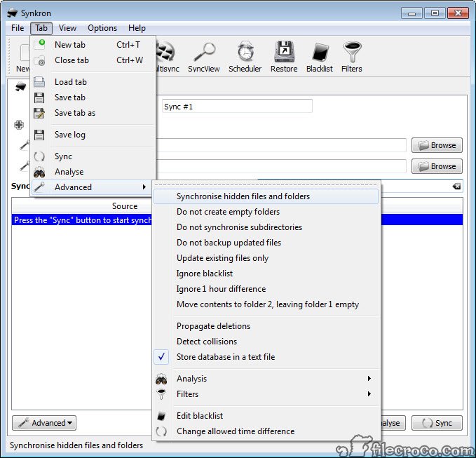476x458 pixels.
Task: Open the Advanced dropdown button at bottom
Action: tap(44, 423)
